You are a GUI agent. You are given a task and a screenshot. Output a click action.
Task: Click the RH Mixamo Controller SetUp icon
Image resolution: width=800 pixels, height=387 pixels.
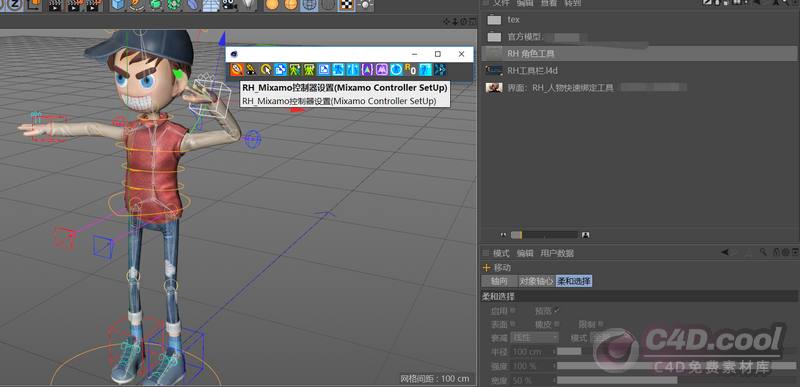point(237,69)
